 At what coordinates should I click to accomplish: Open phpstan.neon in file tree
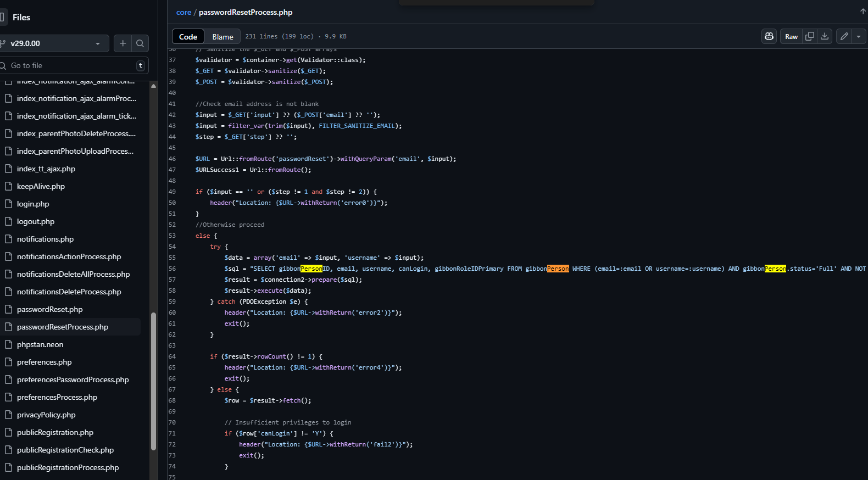click(40, 344)
